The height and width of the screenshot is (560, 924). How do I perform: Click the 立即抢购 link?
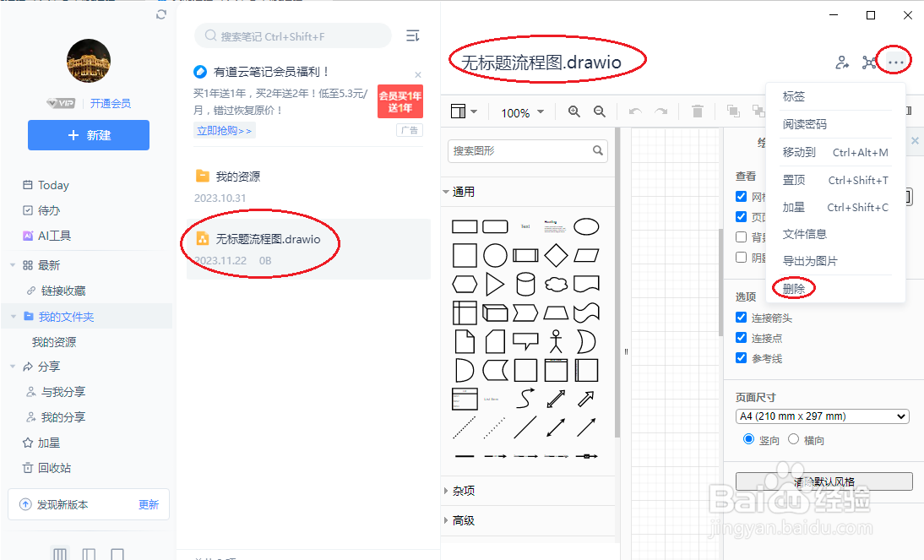tap(224, 130)
